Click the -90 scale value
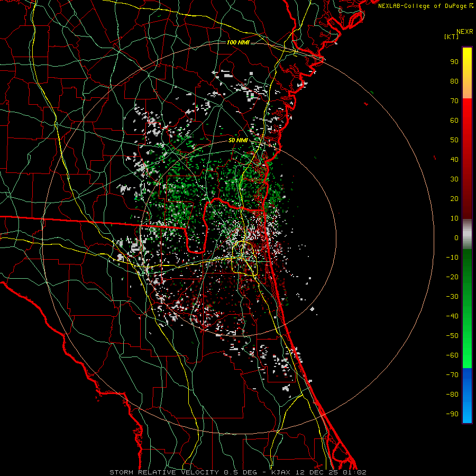The width and height of the screenshot is (476, 476). click(452, 414)
